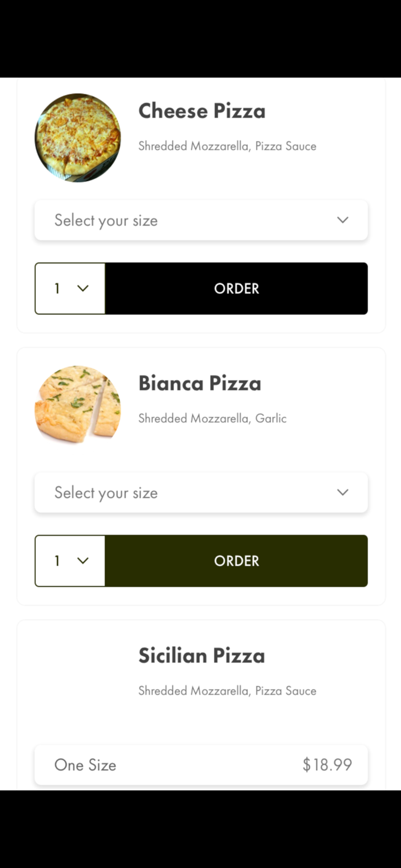This screenshot has height=868, width=401.
Task: Select the One Size option for Sicilian Pizza
Action: (201, 764)
